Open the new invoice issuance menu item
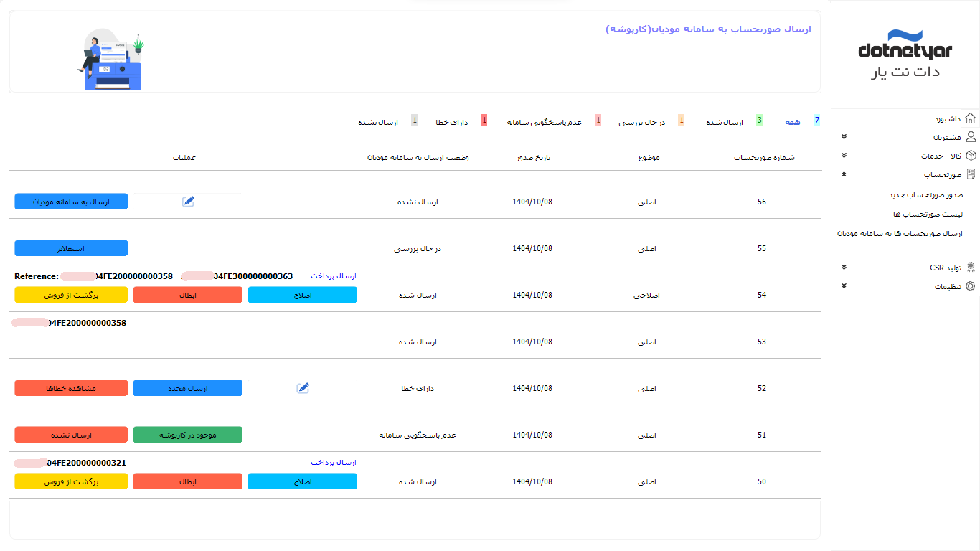980x551 pixels. pos(925,195)
